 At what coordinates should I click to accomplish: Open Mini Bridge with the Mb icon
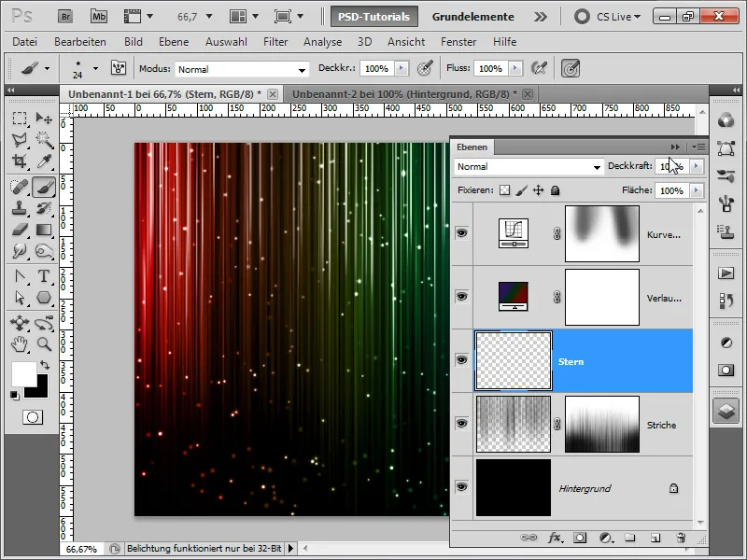pyautogui.click(x=99, y=17)
